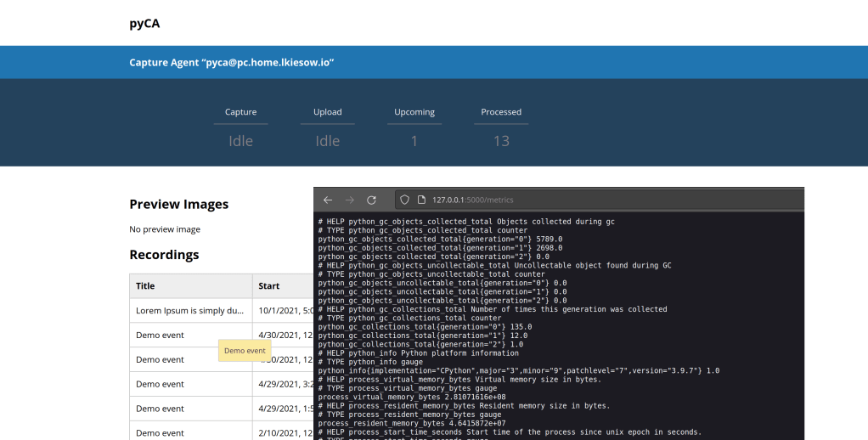
Task: Click the Capture Agent name banner
Action: (231, 62)
